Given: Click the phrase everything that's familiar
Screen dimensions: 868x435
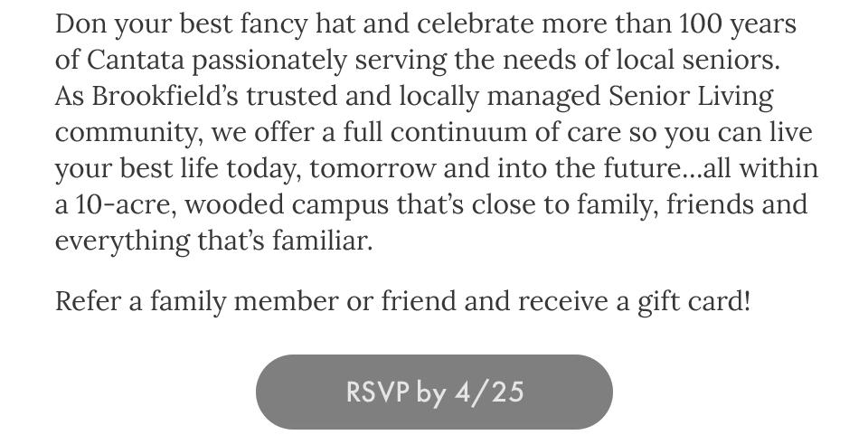Looking at the screenshot, I should pos(213,241).
